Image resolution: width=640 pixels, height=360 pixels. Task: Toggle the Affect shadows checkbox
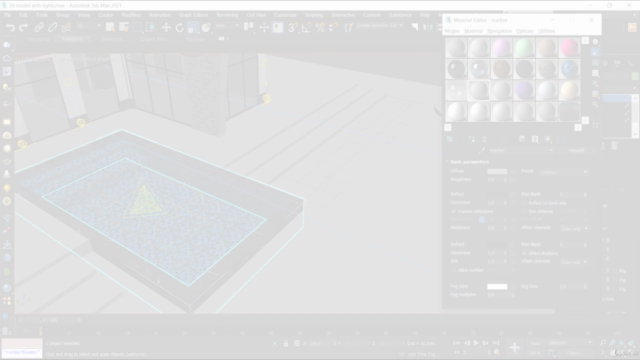tap(524, 253)
